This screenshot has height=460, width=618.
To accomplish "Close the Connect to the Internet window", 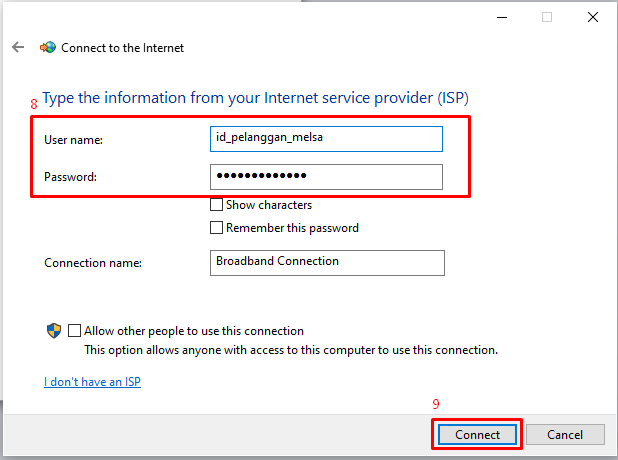I will coord(593,17).
